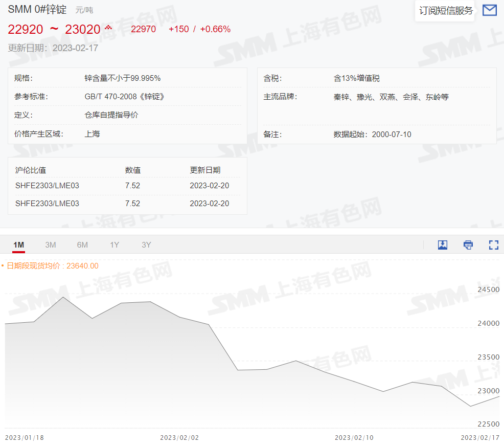The width and height of the screenshot is (504, 446).
Task: Open the email subscription envelope icon
Action: click(489, 10)
